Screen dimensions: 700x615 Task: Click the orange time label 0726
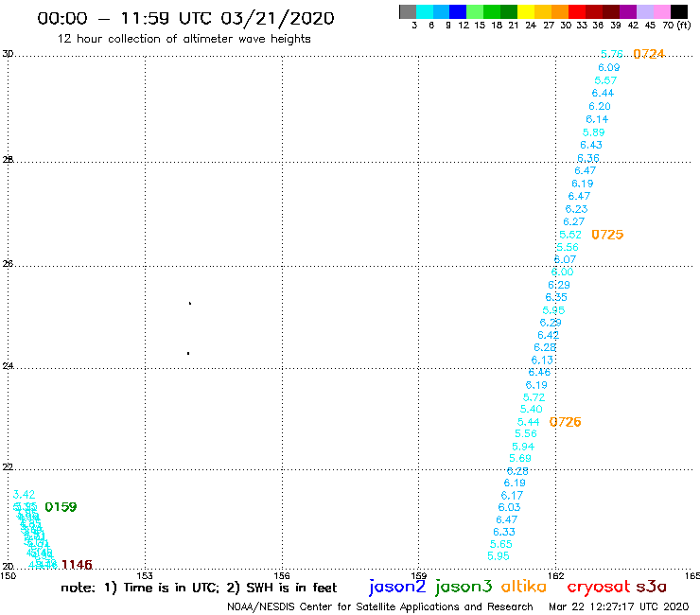[x=565, y=422]
